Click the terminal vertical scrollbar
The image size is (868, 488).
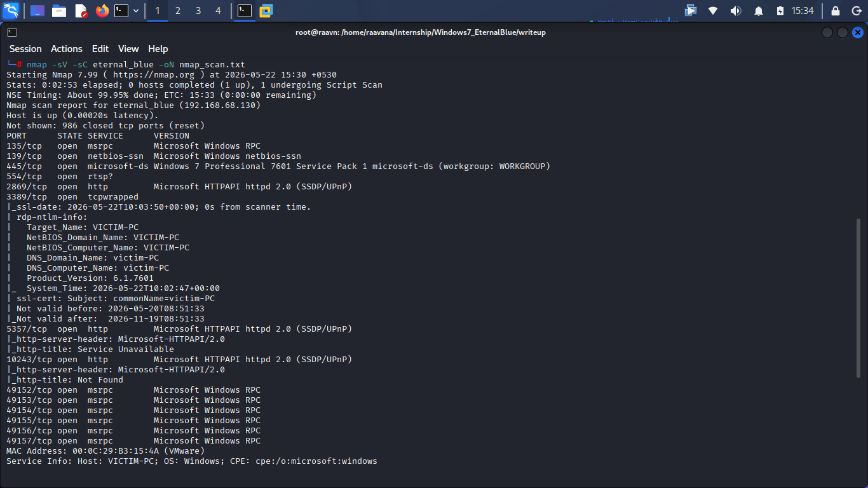point(858,299)
